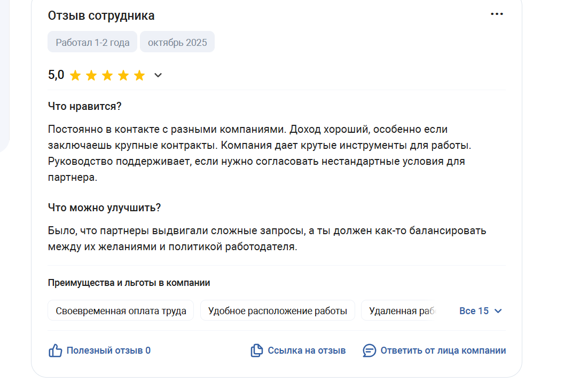Click the Своевременная оплата труда chip
The height and width of the screenshot is (383, 588).
click(121, 311)
